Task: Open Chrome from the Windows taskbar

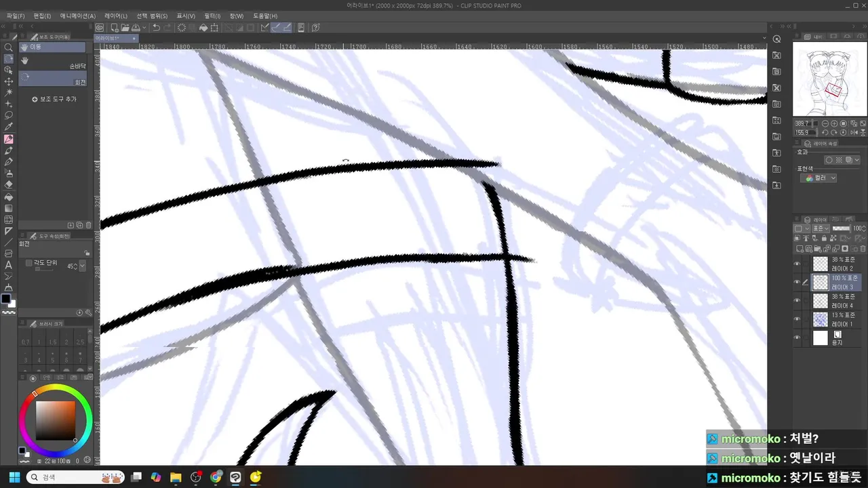Action: point(216,477)
